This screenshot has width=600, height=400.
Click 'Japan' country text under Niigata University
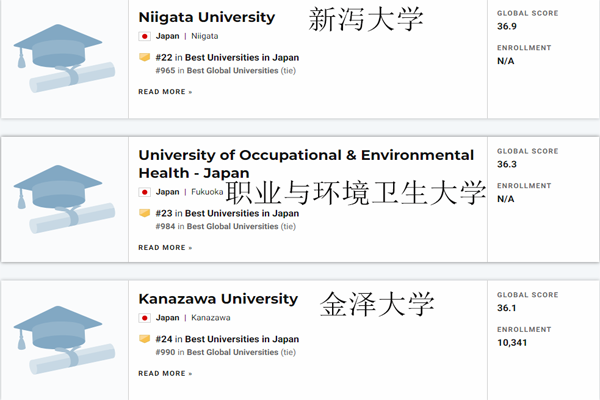168,36
